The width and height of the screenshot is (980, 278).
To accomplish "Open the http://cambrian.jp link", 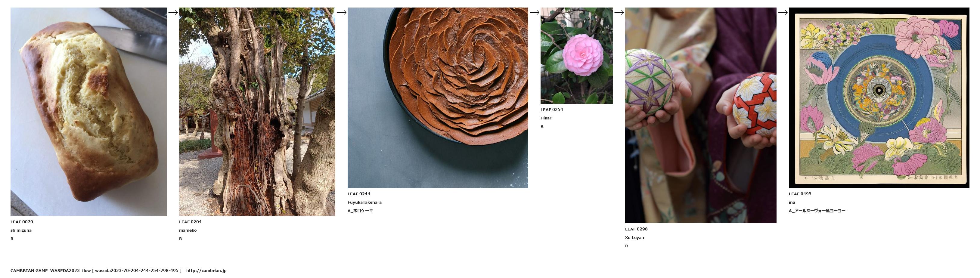I will 206,271.
